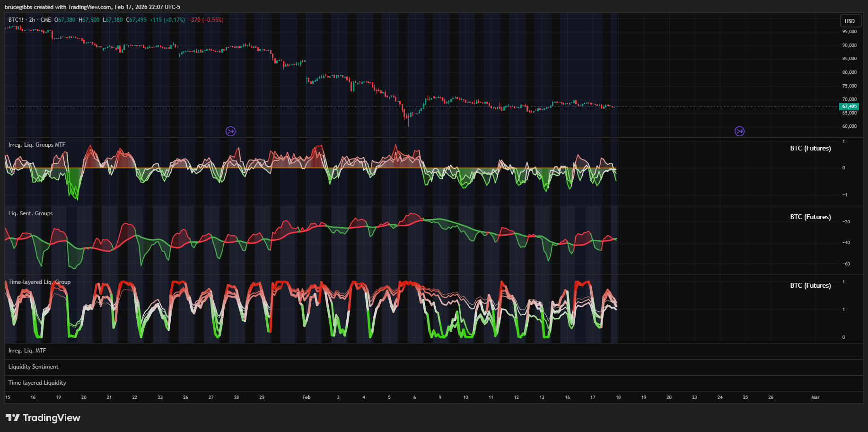Click the green 67,495 current price tag
This screenshot has width=868, height=432.
(849, 106)
